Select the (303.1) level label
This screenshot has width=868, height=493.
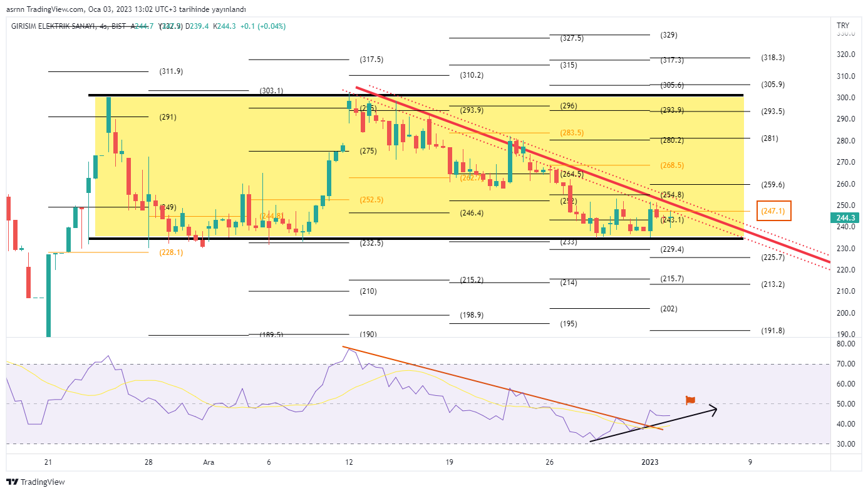pyautogui.click(x=271, y=91)
